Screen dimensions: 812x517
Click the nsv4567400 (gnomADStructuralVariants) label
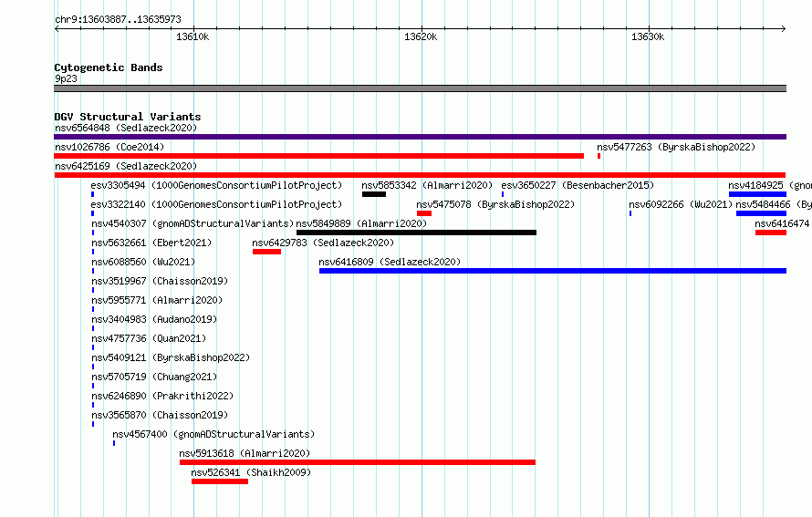point(213,434)
